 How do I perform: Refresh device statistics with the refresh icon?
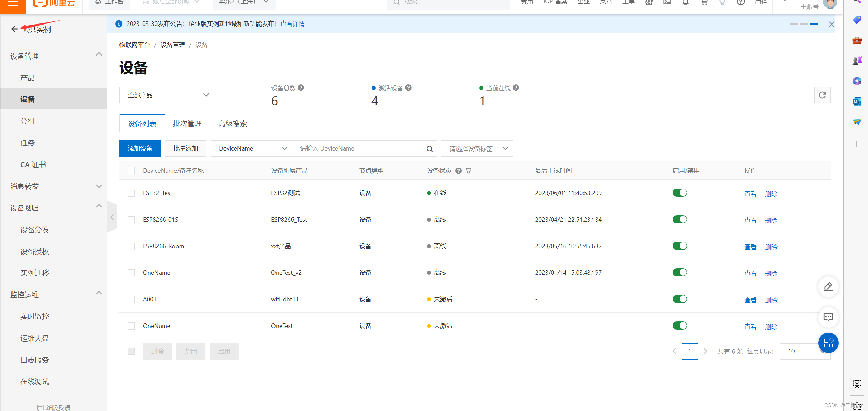[x=822, y=95]
